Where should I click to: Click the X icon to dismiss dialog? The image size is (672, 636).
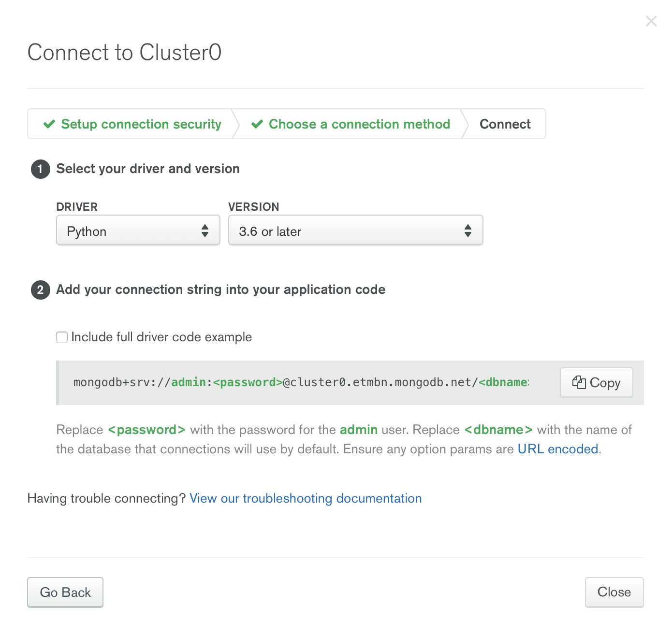click(x=651, y=21)
